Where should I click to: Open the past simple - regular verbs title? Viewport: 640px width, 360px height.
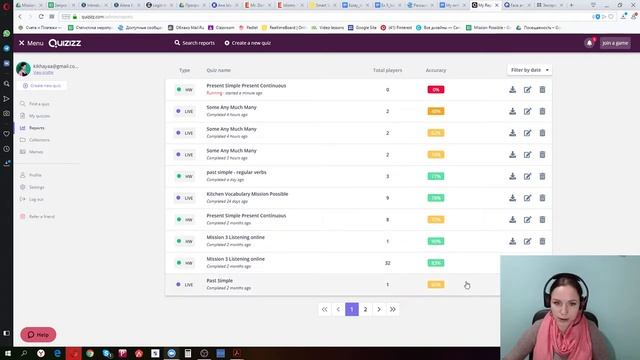(236, 172)
